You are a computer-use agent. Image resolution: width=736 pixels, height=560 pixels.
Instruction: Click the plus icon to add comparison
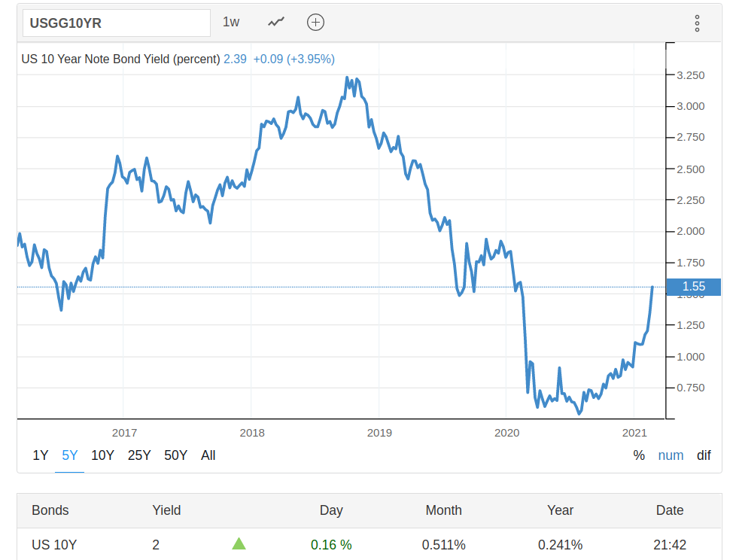[315, 22]
